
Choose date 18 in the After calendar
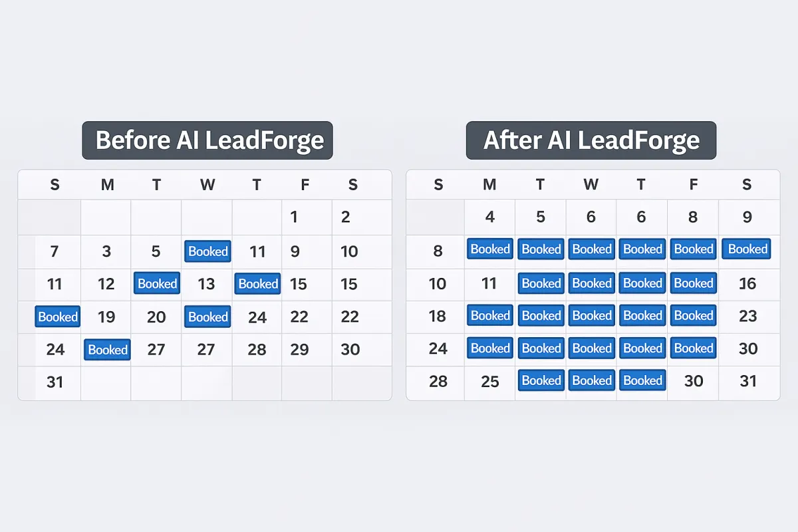coord(438,316)
